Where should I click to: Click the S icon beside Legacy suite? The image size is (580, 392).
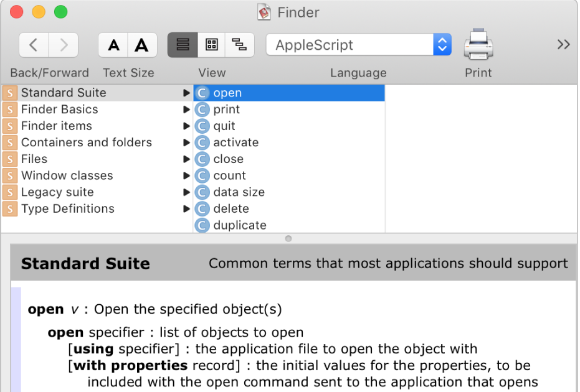pyautogui.click(x=10, y=192)
